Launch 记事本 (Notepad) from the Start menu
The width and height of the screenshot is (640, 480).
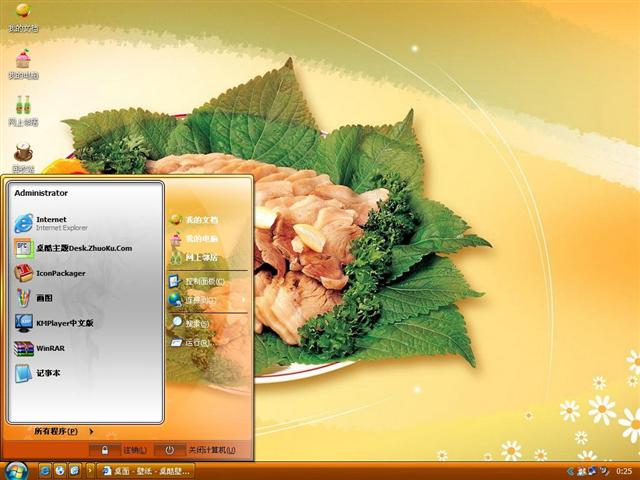coord(48,373)
